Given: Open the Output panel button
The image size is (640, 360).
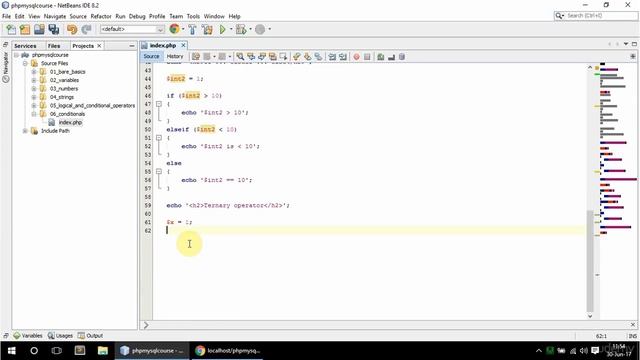Looking at the screenshot, I should (90, 336).
